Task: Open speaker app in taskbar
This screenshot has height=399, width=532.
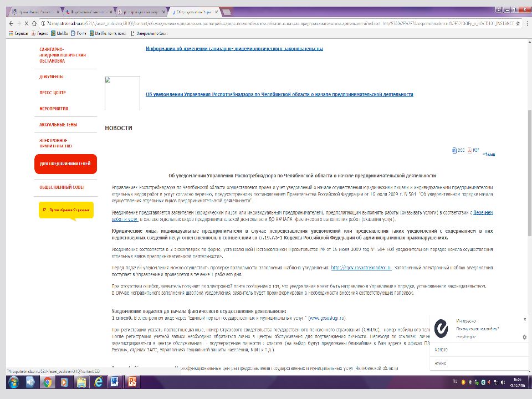Action: [30, 382]
